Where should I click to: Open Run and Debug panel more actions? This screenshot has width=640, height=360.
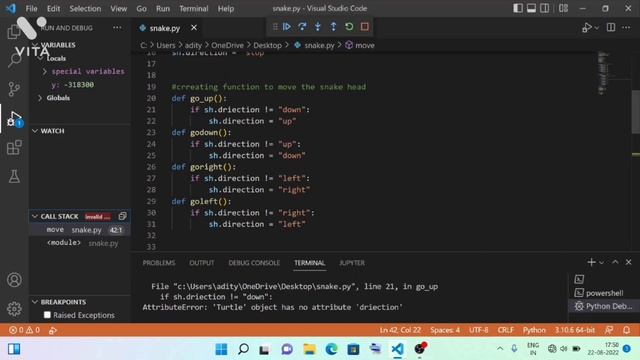click(x=117, y=28)
